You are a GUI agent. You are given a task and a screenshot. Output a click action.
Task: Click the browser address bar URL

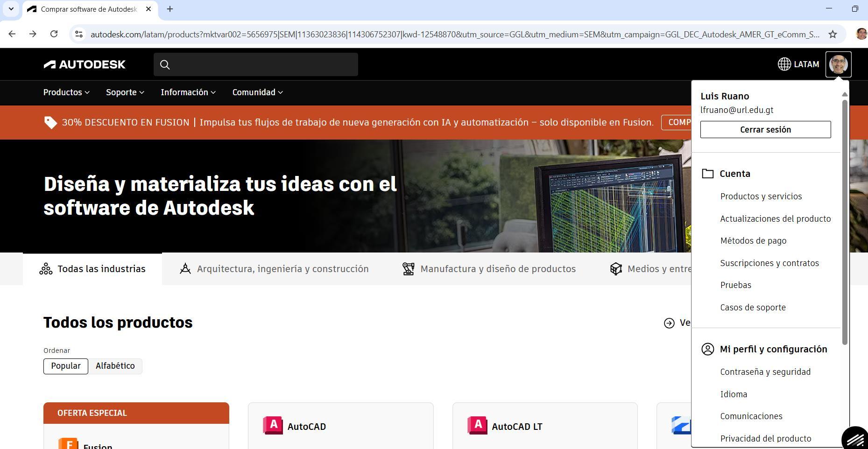455,34
